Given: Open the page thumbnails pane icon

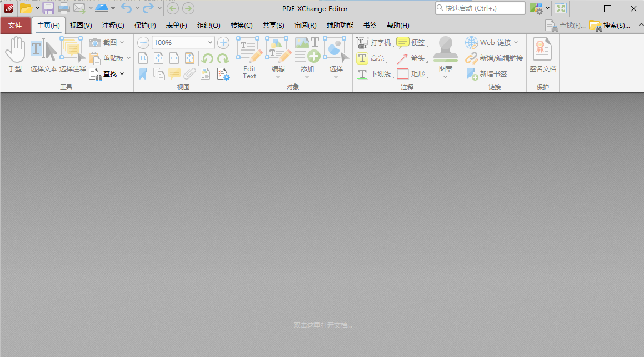Looking at the screenshot, I should [158, 74].
